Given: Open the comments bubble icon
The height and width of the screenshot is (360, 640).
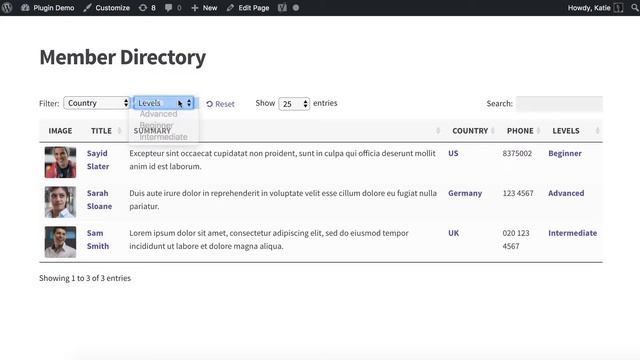Looking at the screenshot, I should [173, 8].
